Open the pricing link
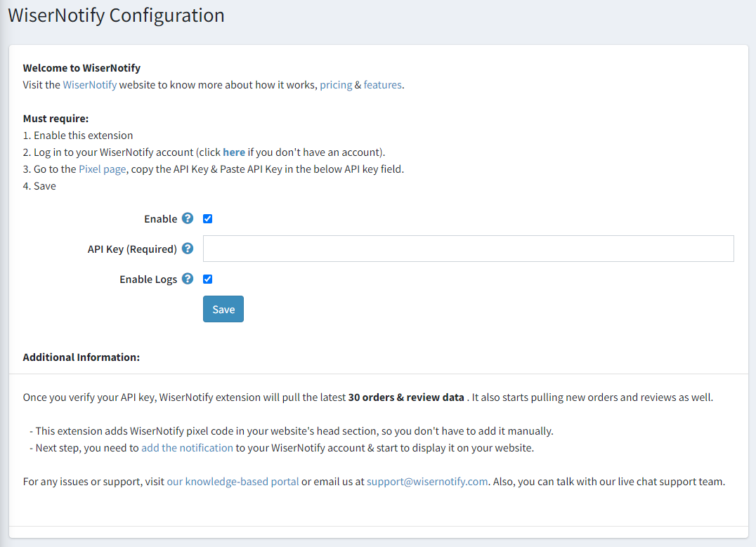Image resolution: width=756 pixels, height=547 pixels. (336, 85)
